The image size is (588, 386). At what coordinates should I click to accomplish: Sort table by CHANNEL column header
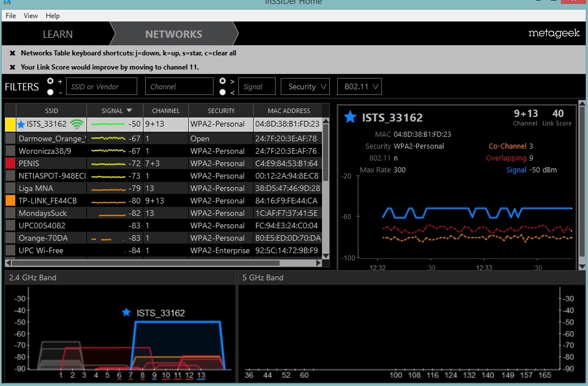point(165,111)
